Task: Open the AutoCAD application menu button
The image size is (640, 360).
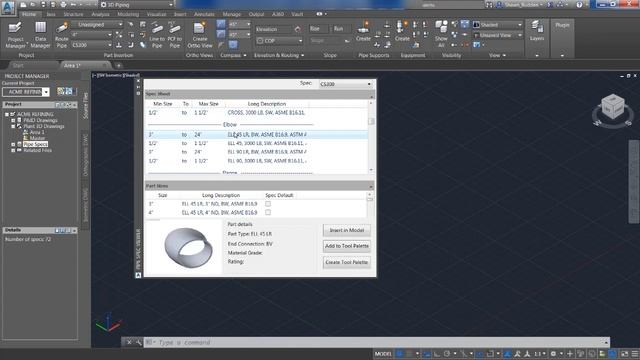Action: 7,7
